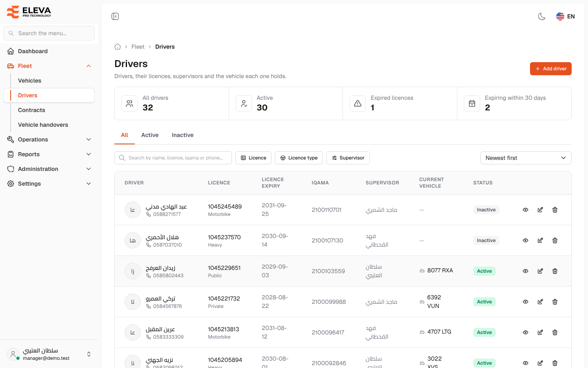Edit driver with licence 1045245489
This screenshot has height=368, width=588.
tap(540, 210)
